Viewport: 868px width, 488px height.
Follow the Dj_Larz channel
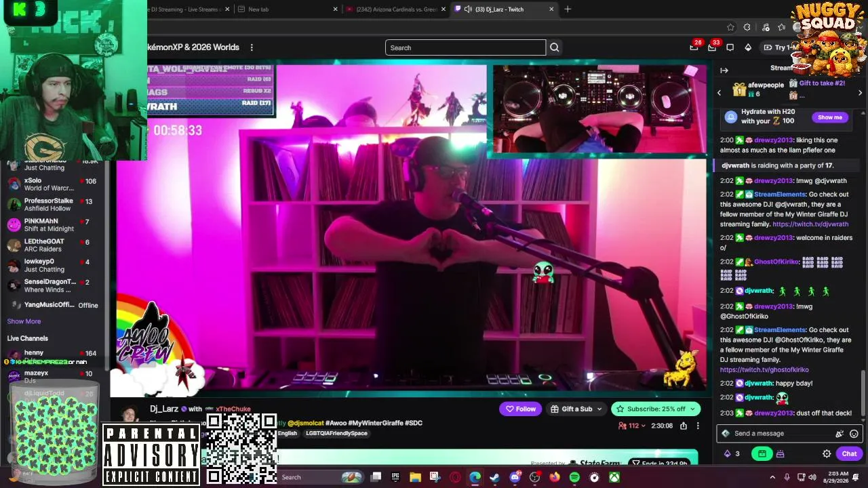(520, 409)
